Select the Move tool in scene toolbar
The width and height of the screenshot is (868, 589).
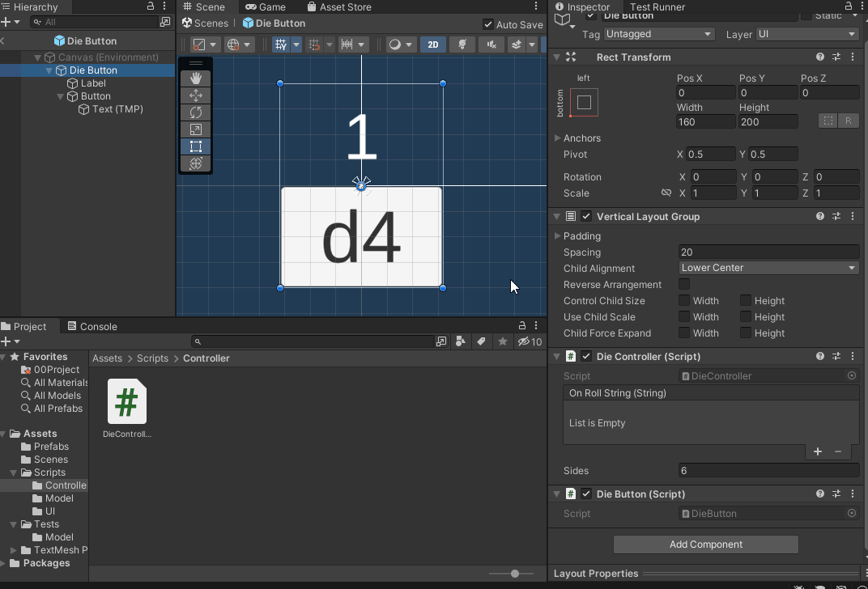click(195, 95)
